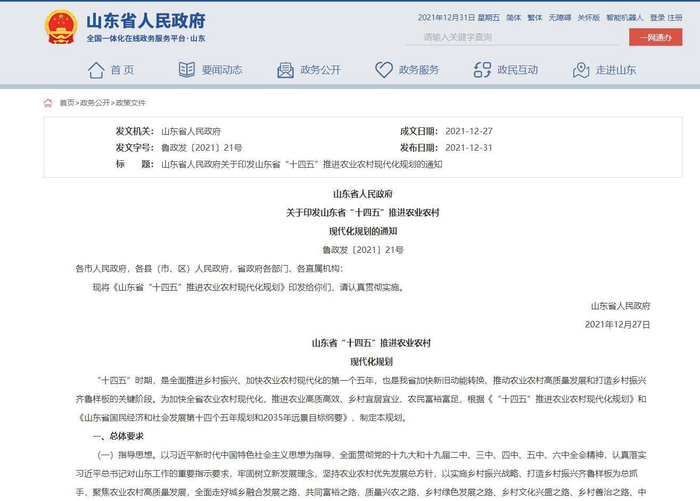This screenshot has height=501, width=700.
Task: Click the subtitle 全国一体化在线政务服务平台·山东
Action: (146, 38)
